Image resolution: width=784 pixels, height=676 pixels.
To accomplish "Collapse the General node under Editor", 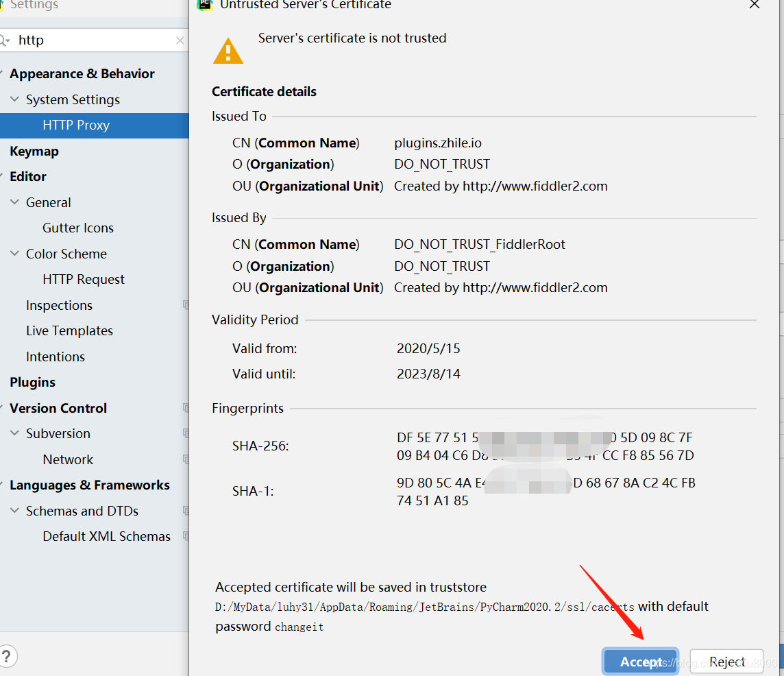I will point(14,202).
